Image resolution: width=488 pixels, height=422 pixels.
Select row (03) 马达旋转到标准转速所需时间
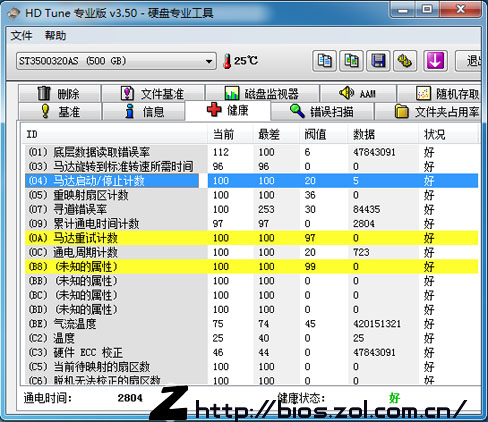click(251, 166)
